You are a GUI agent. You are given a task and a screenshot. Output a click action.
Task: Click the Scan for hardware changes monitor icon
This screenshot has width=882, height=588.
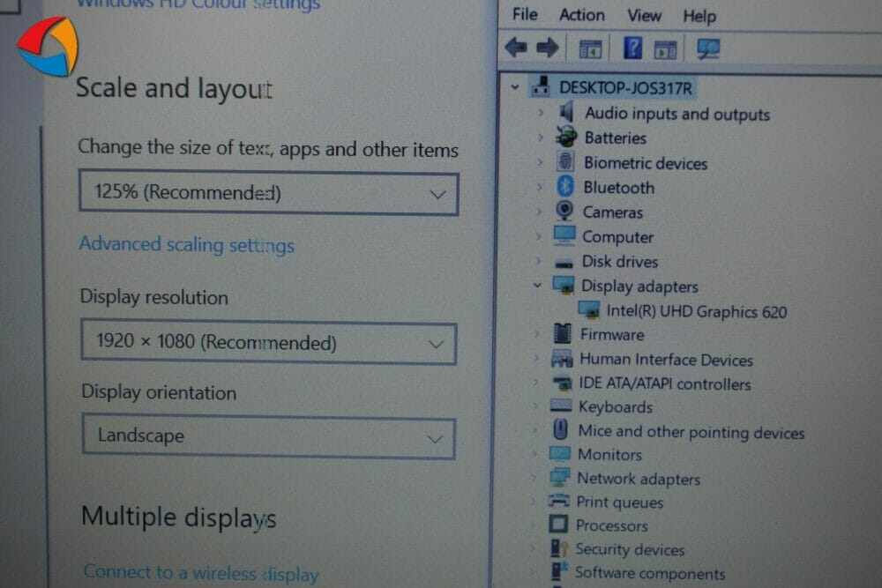click(x=708, y=48)
